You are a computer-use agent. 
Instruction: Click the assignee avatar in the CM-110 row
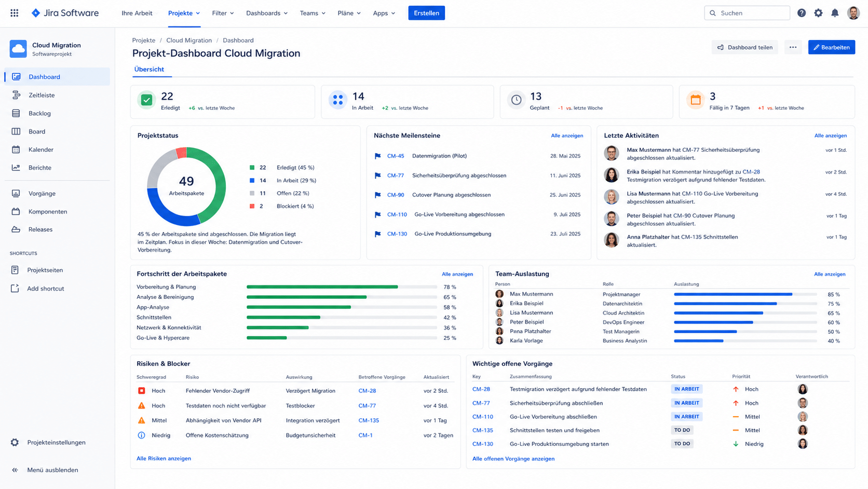[803, 417]
